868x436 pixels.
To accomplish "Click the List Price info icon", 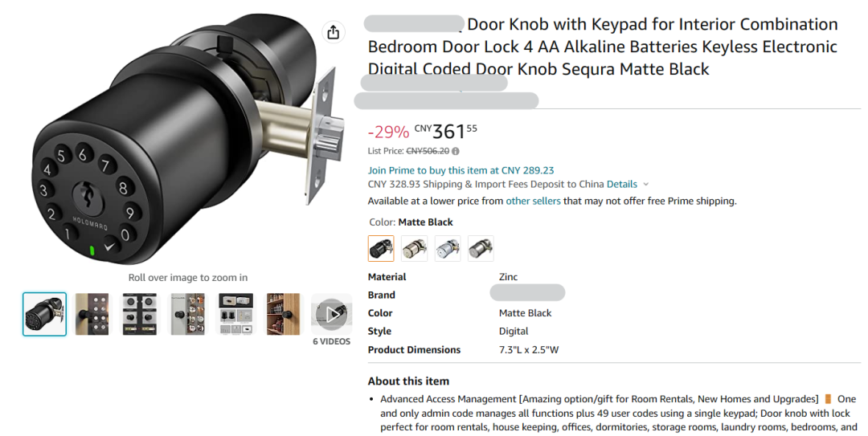I will coord(456,151).
